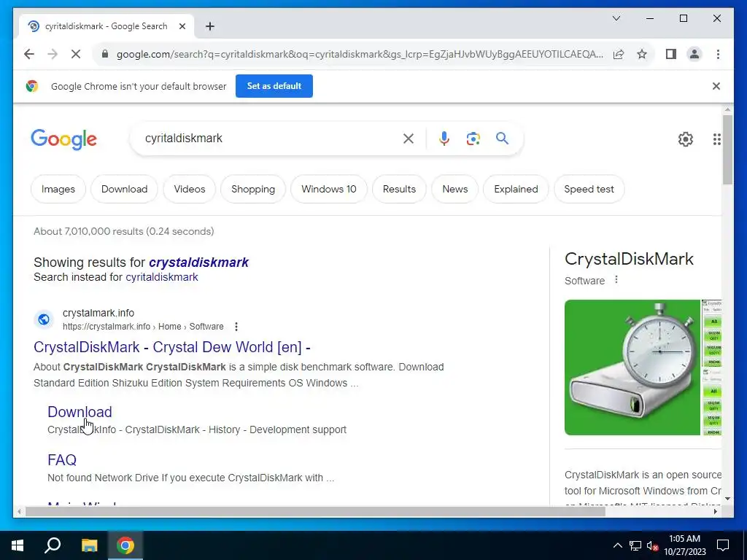The height and width of the screenshot is (560, 747).
Task: Open the network icon in system tray
Action: click(635, 545)
